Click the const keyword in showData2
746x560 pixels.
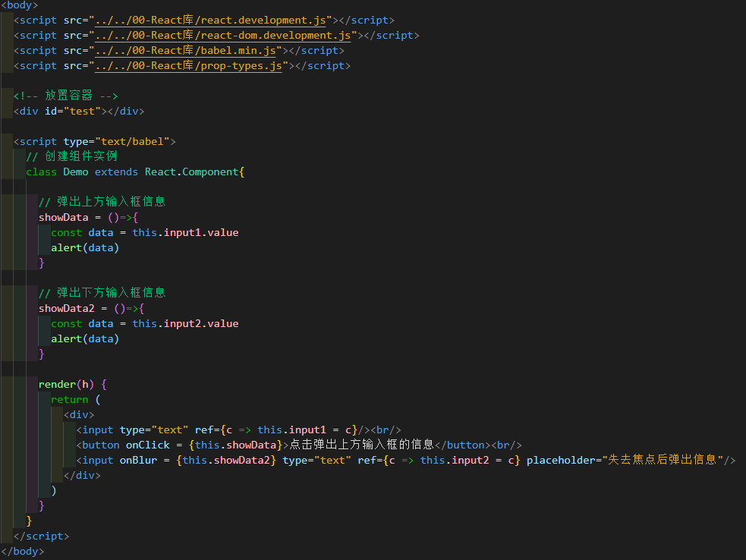click(x=66, y=323)
